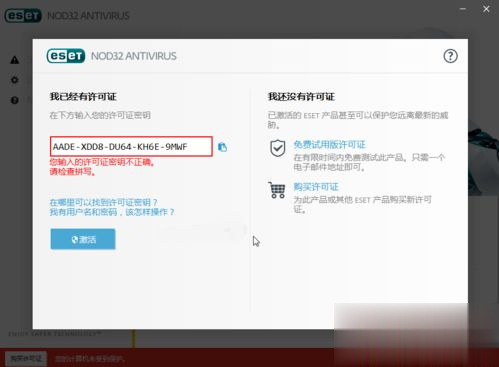Click the hint text 在下方输入您的许可证密钥

click(x=100, y=115)
